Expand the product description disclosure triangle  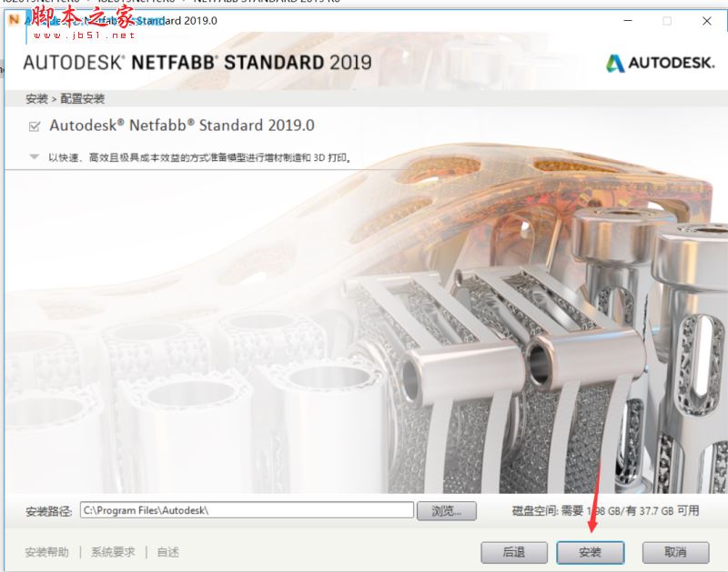pyautogui.click(x=34, y=156)
